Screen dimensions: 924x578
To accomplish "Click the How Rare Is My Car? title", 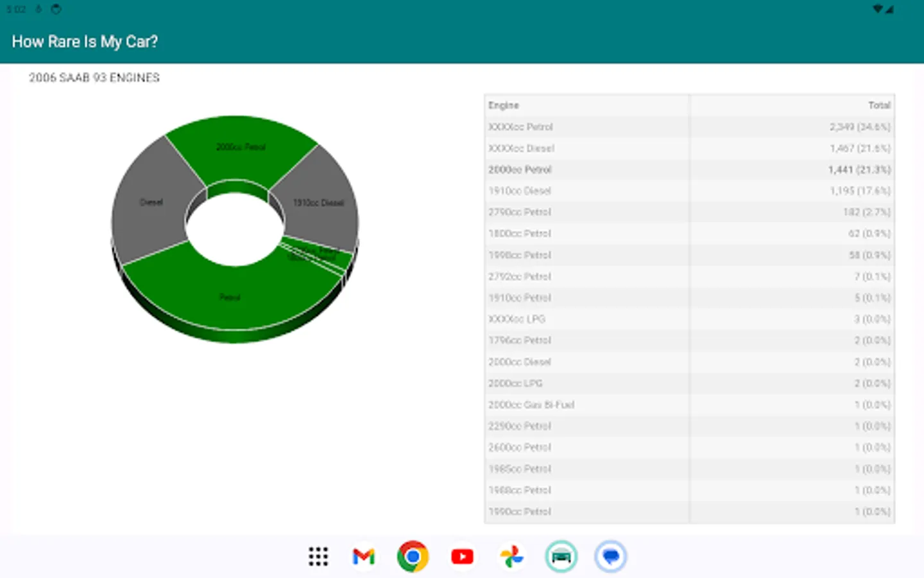I will tap(85, 42).
